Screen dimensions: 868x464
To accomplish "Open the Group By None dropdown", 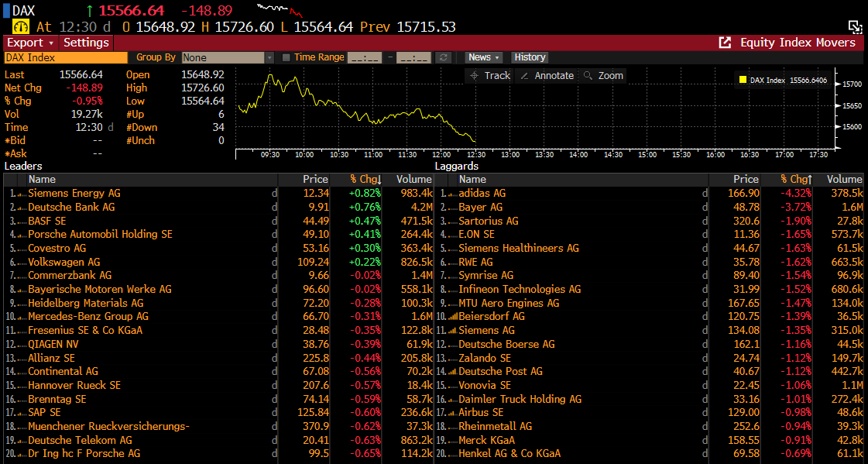I will click(x=228, y=57).
